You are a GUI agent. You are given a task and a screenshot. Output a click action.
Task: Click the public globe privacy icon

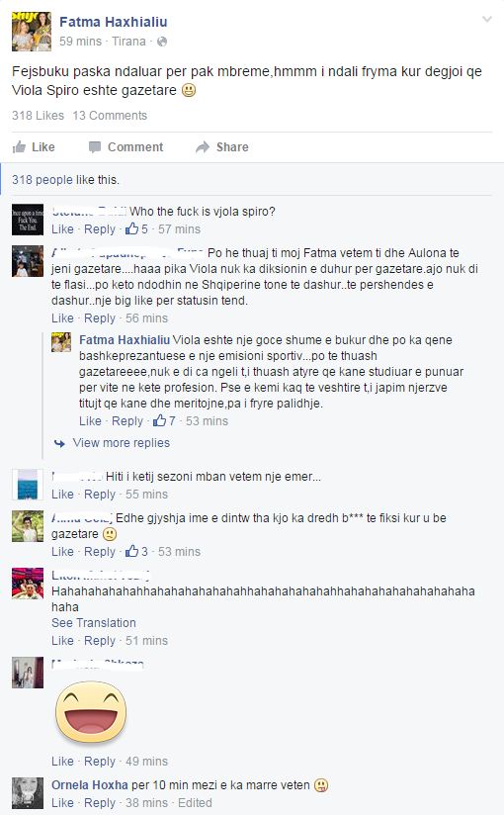point(162,42)
